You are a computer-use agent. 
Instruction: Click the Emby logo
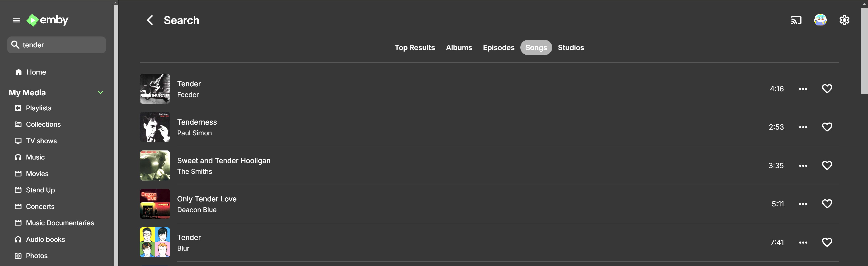point(47,20)
